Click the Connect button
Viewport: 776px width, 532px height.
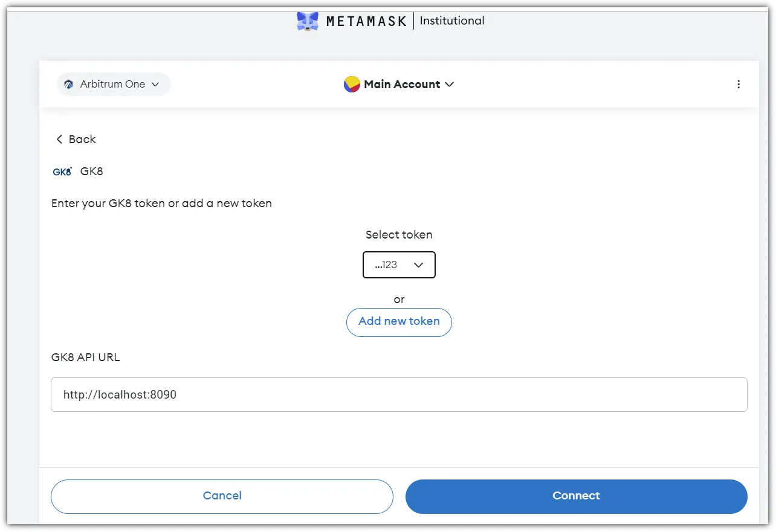577,496
